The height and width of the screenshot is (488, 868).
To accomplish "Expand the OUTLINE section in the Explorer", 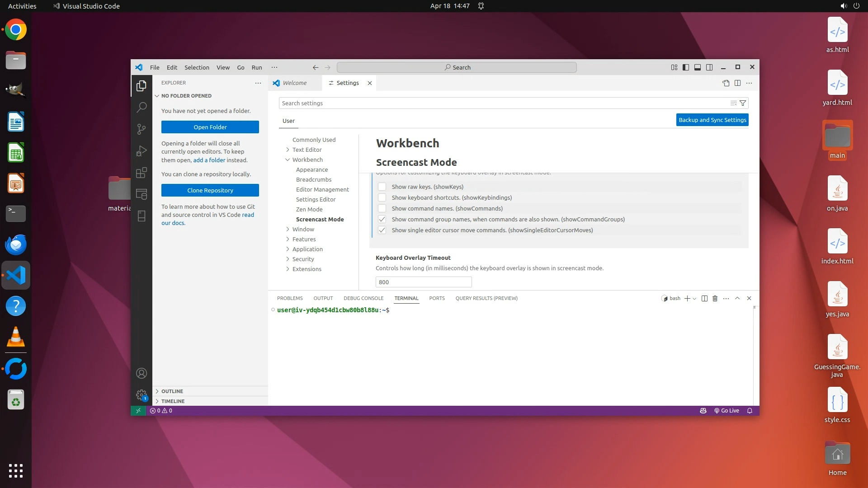I will click(172, 391).
